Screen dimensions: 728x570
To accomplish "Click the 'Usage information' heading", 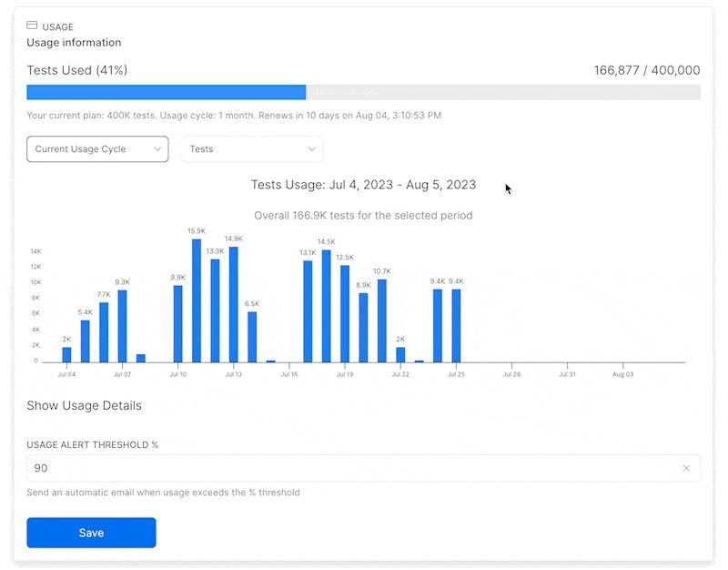I will 74,43.
